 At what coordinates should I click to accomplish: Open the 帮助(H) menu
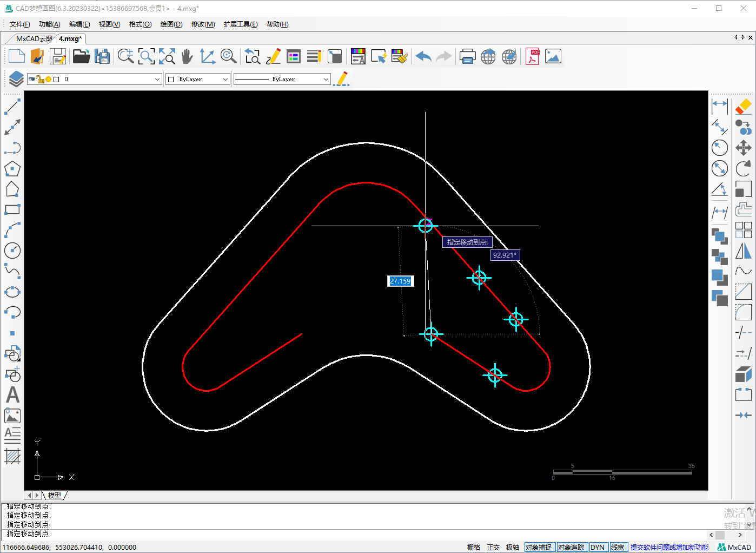point(277,24)
